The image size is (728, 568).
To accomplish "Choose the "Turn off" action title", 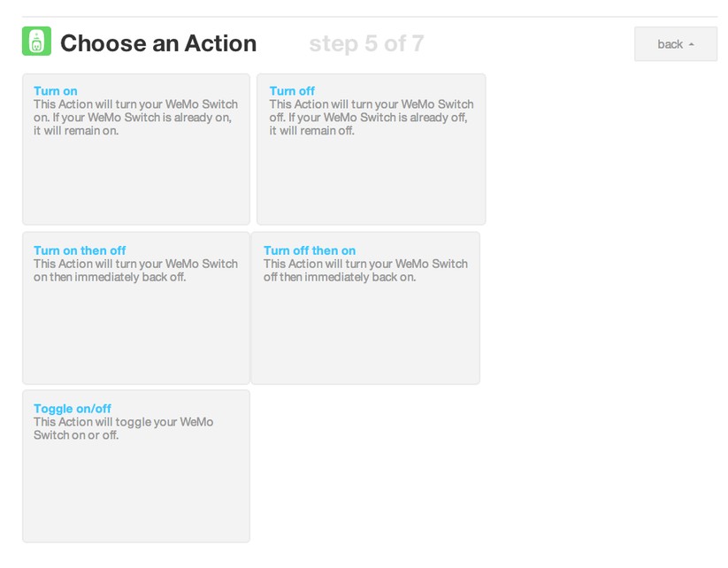I will tap(292, 91).
